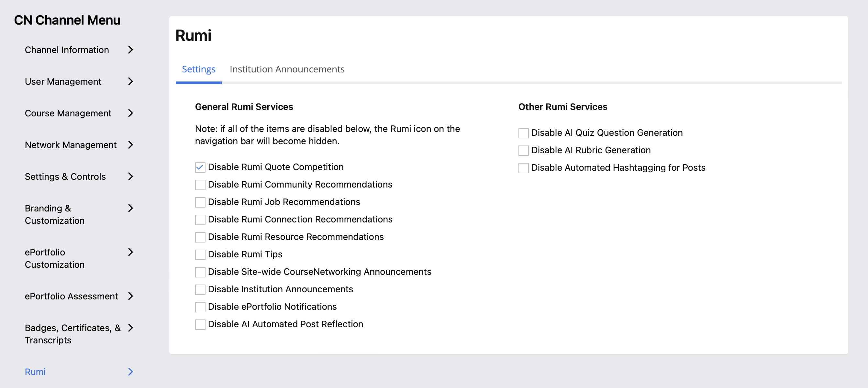Check Disable ePortfolio Notifications box
Screen dimensions: 868x388
tap(200, 307)
